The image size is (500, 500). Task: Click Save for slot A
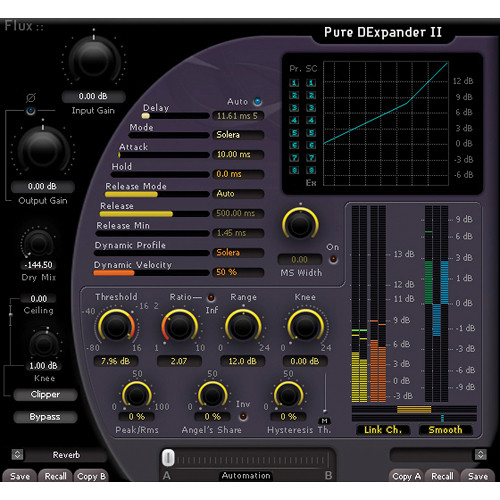(x=20, y=476)
